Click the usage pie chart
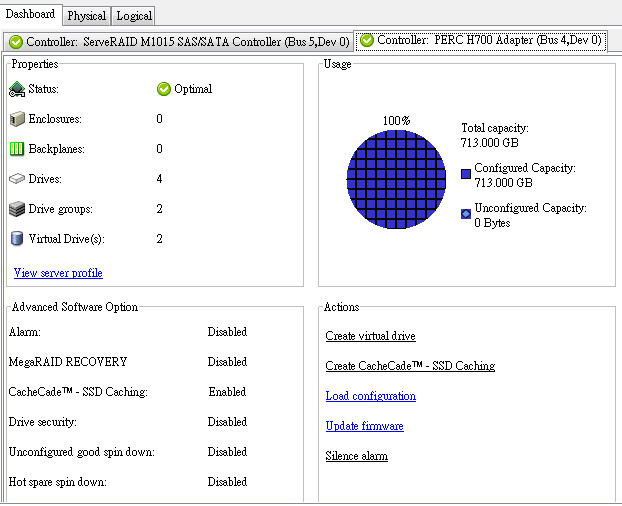The width and height of the screenshot is (622, 506). [396, 179]
